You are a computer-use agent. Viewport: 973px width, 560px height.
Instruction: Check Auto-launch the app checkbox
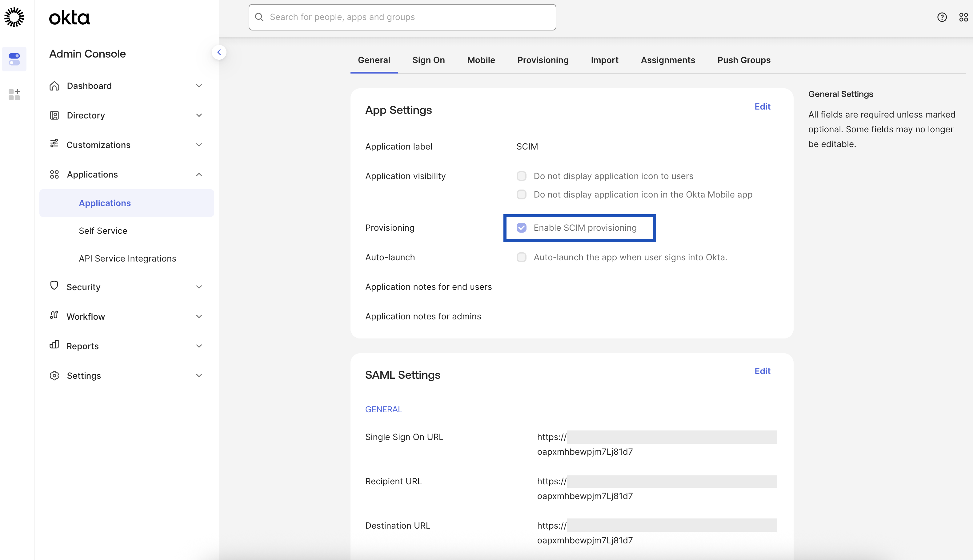pyautogui.click(x=521, y=257)
